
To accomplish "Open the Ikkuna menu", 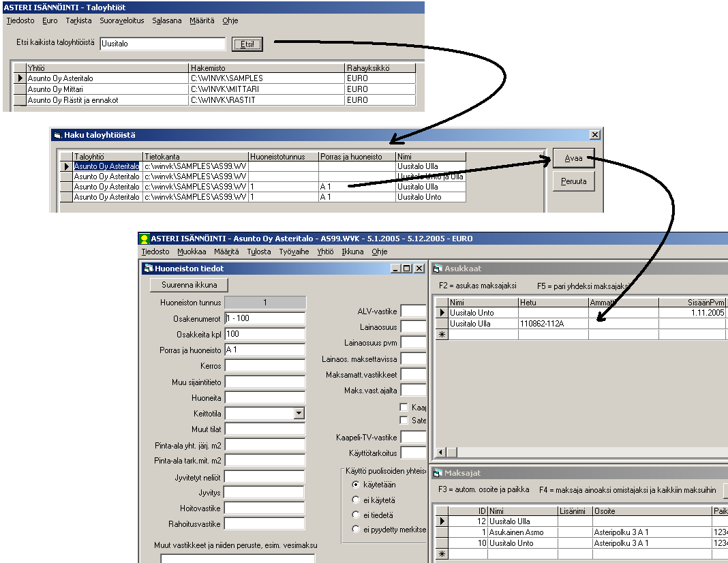I will 352,252.
